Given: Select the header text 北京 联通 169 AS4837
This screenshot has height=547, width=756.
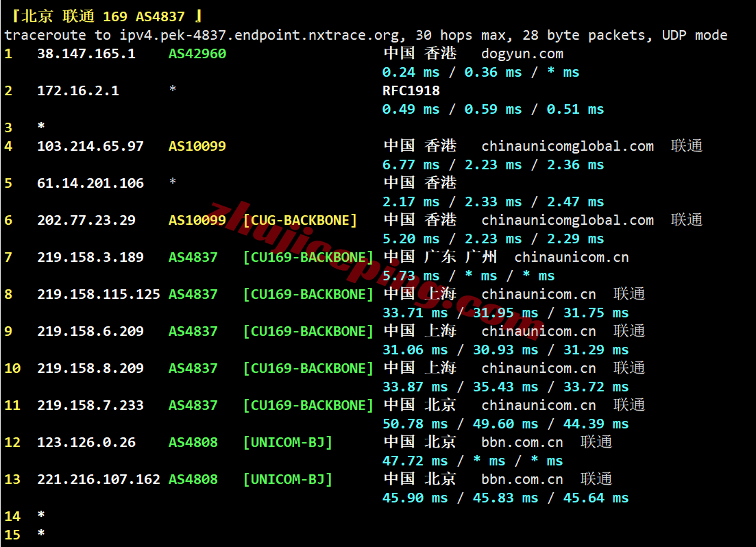Looking at the screenshot, I should pos(103,16).
